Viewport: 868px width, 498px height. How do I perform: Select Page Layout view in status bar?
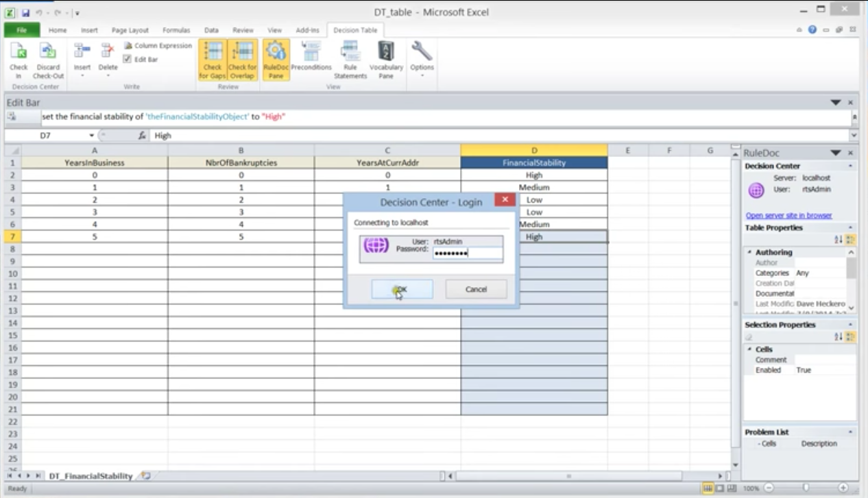click(719, 488)
